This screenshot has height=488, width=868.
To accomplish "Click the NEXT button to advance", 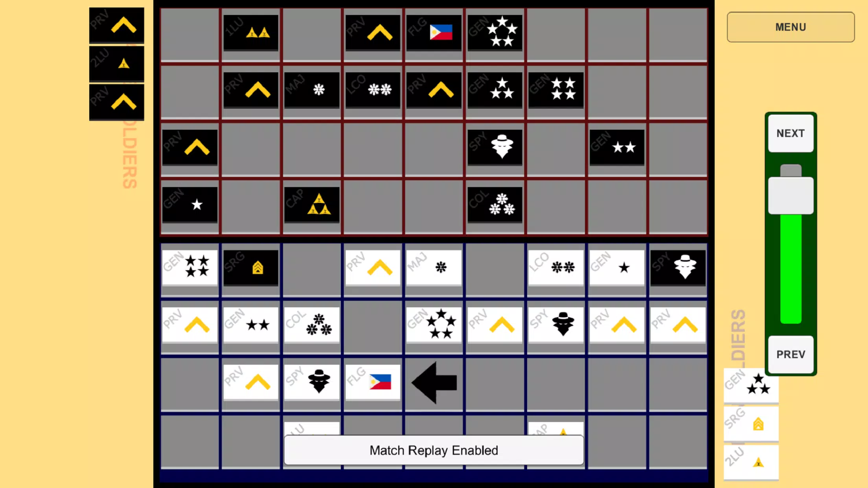I will pos(791,133).
